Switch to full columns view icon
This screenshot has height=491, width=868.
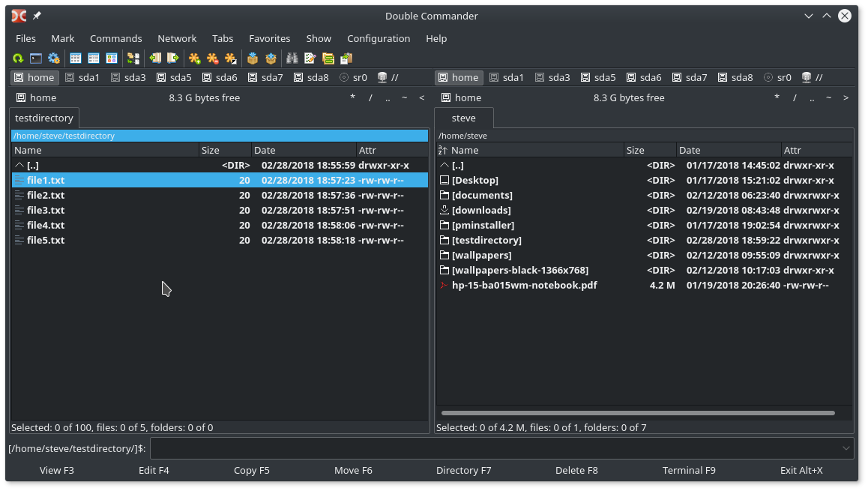(x=94, y=58)
